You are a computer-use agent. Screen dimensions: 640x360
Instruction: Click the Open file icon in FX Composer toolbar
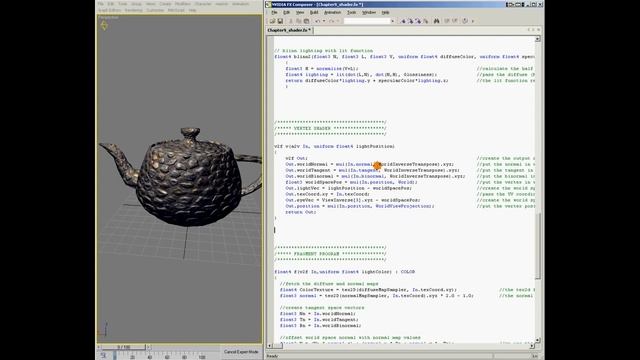pos(272,21)
